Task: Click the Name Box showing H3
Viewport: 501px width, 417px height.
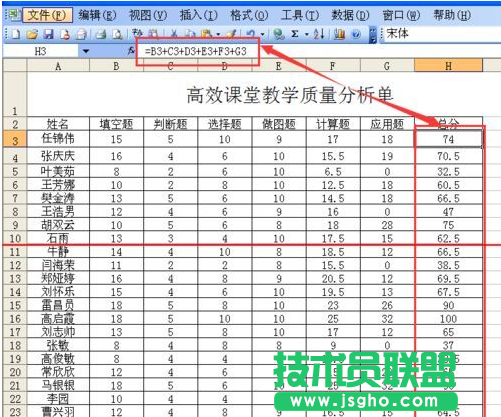Action: tap(41, 51)
